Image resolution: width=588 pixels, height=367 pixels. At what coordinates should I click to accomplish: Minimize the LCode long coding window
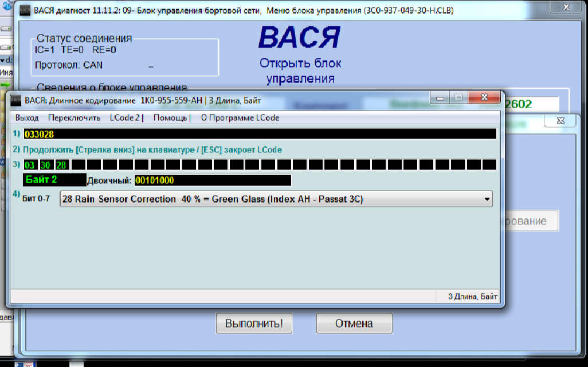(x=440, y=98)
